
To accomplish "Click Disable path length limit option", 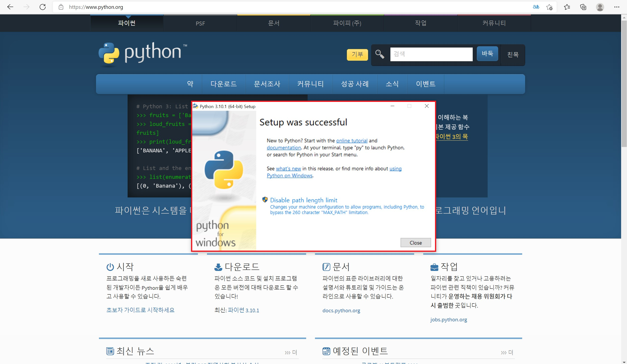I will click(x=303, y=200).
